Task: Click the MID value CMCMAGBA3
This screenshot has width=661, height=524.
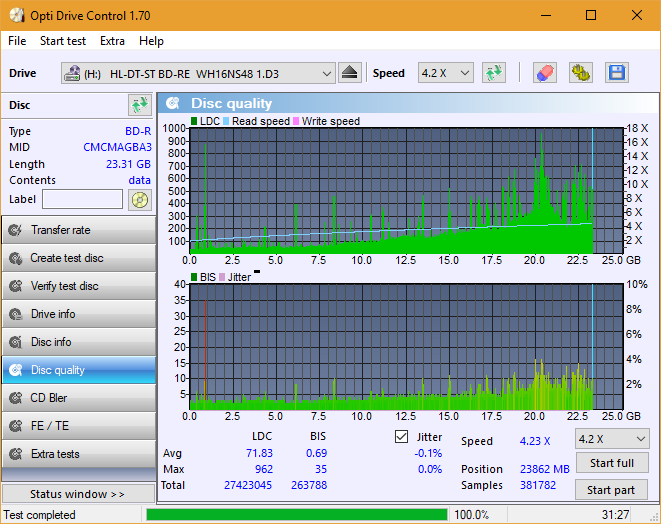Action: tap(117, 147)
